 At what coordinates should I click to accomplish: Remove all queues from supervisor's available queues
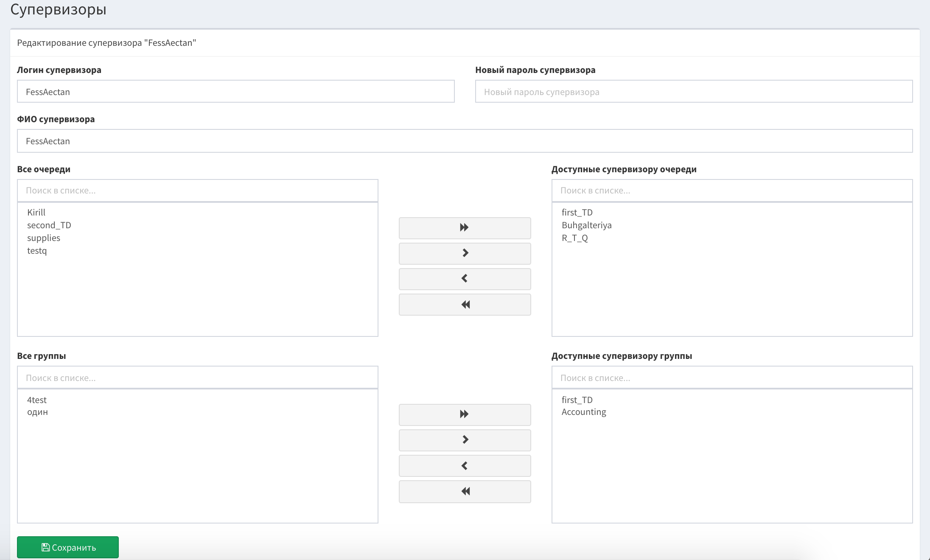[x=465, y=304]
